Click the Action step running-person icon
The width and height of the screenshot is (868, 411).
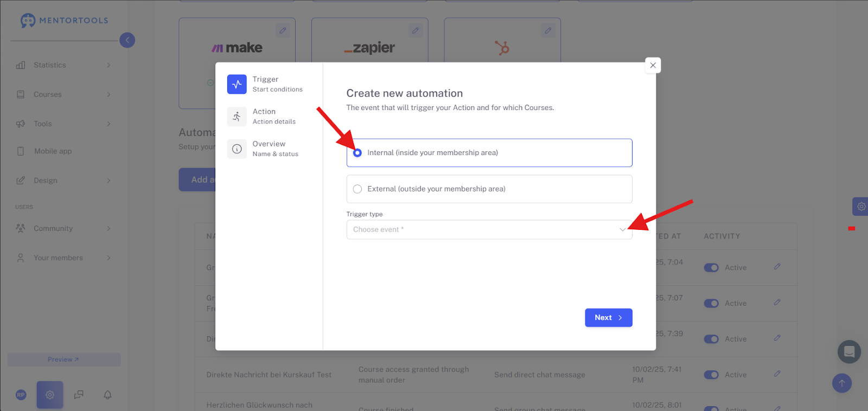237,117
